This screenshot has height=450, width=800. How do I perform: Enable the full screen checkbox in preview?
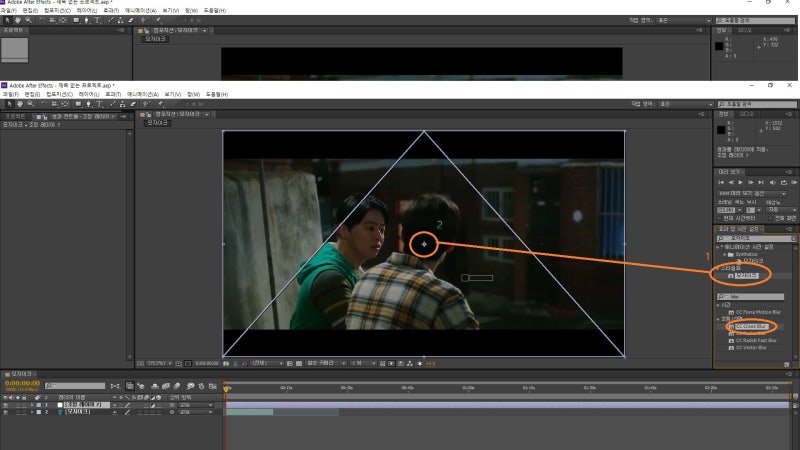coord(770,218)
